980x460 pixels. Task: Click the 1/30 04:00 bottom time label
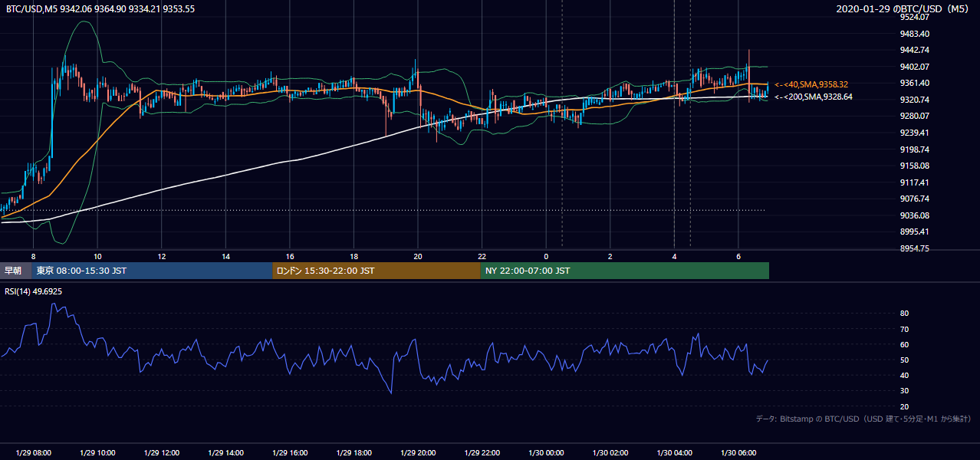675,453
